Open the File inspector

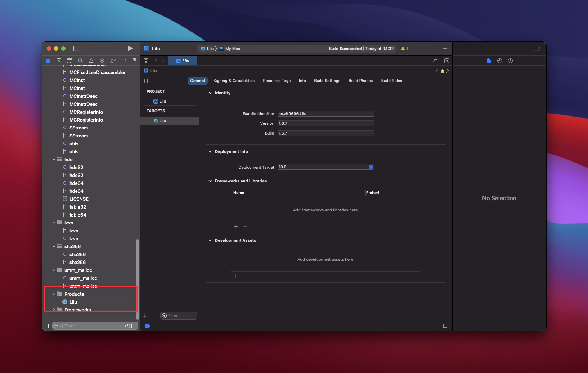click(489, 61)
